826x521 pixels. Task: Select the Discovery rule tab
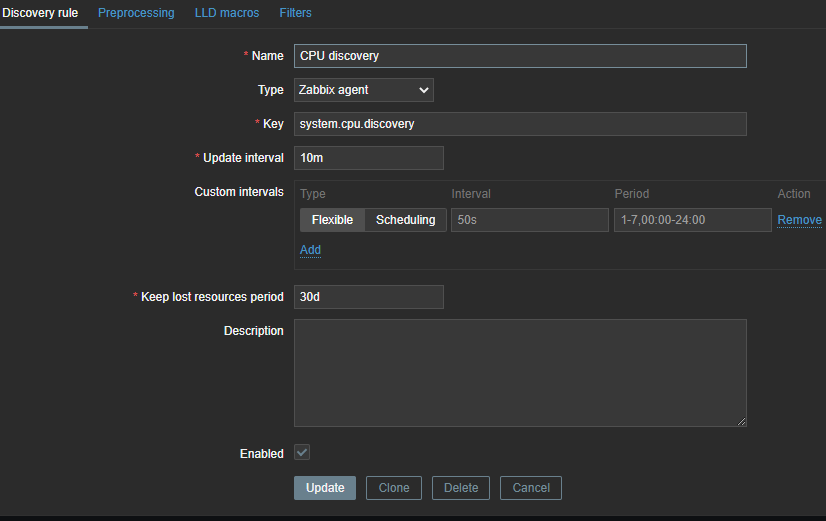pyautogui.click(x=40, y=13)
